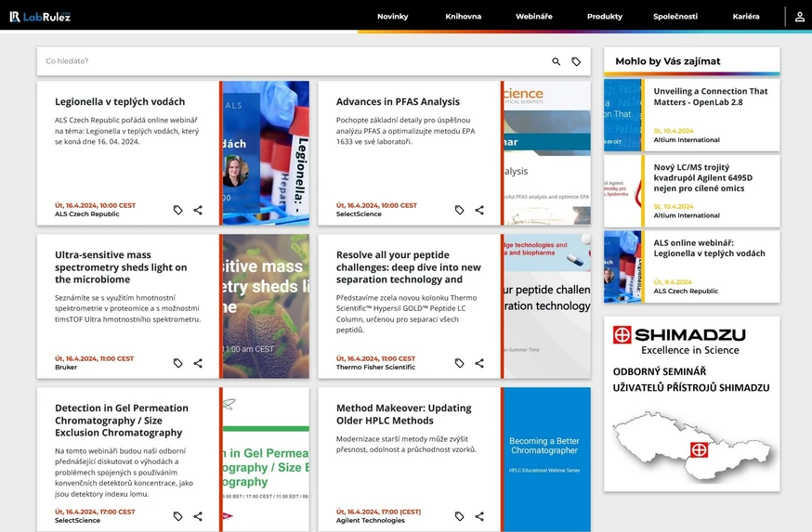812x532 pixels.
Task: Tag the Detection in Gel Permeation card
Action: click(x=177, y=516)
